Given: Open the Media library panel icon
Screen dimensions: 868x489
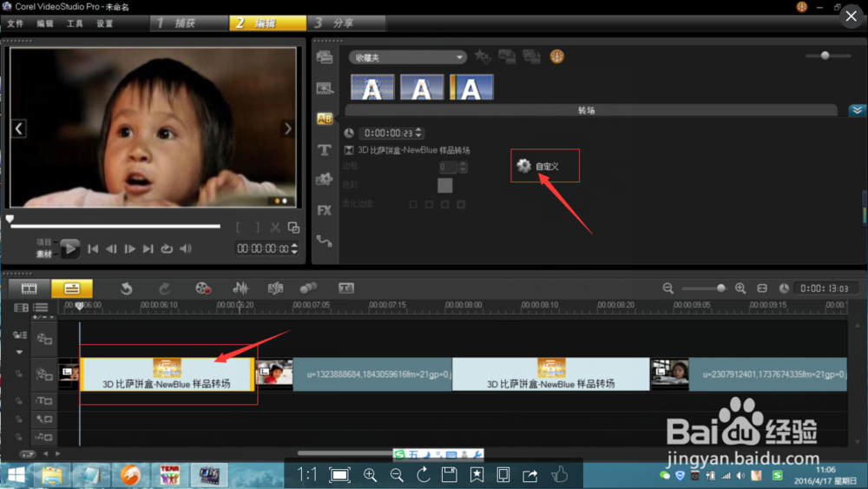Looking at the screenshot, I should pos(325,57).
